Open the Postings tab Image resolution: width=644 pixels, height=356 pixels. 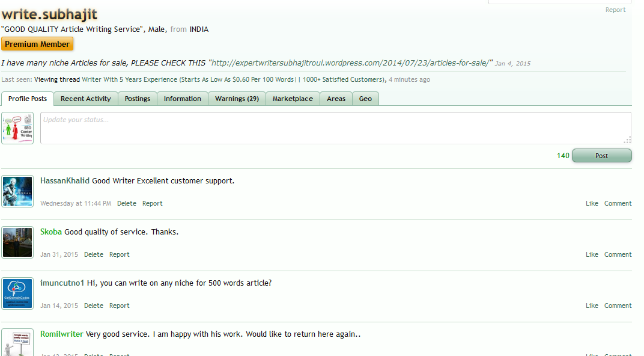(138, 99)
